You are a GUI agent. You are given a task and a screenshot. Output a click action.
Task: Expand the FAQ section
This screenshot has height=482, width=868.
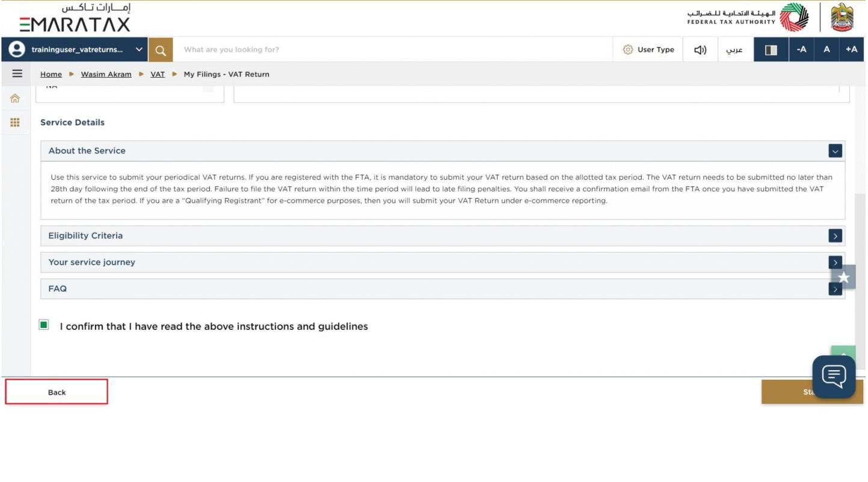pos(835,289)
